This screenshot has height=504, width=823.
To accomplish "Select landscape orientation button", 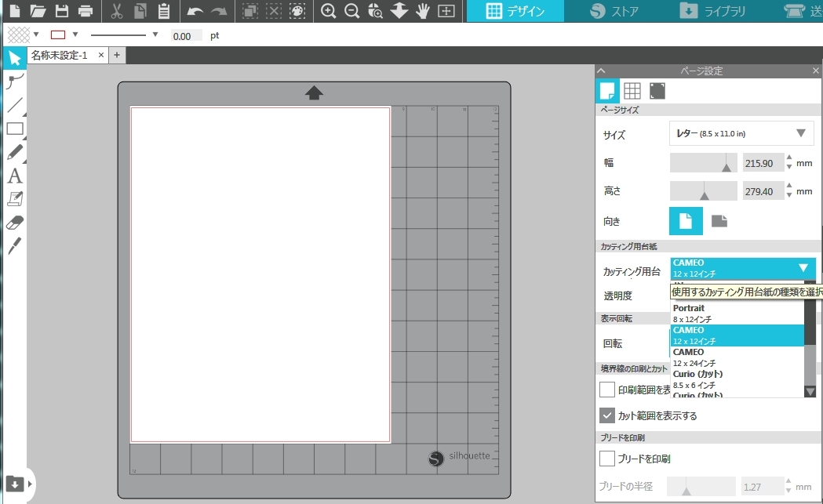I will [719, 221].
